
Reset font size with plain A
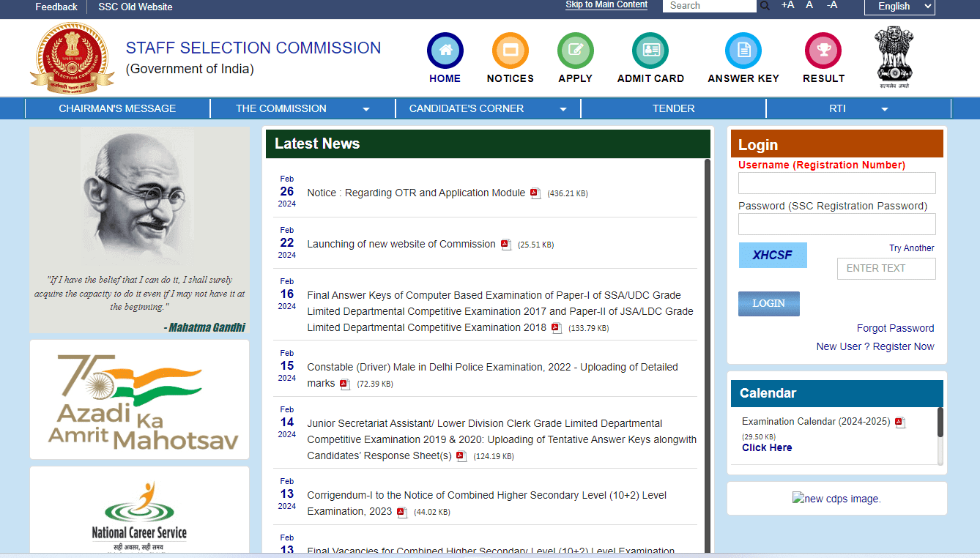tap(809, 5)
